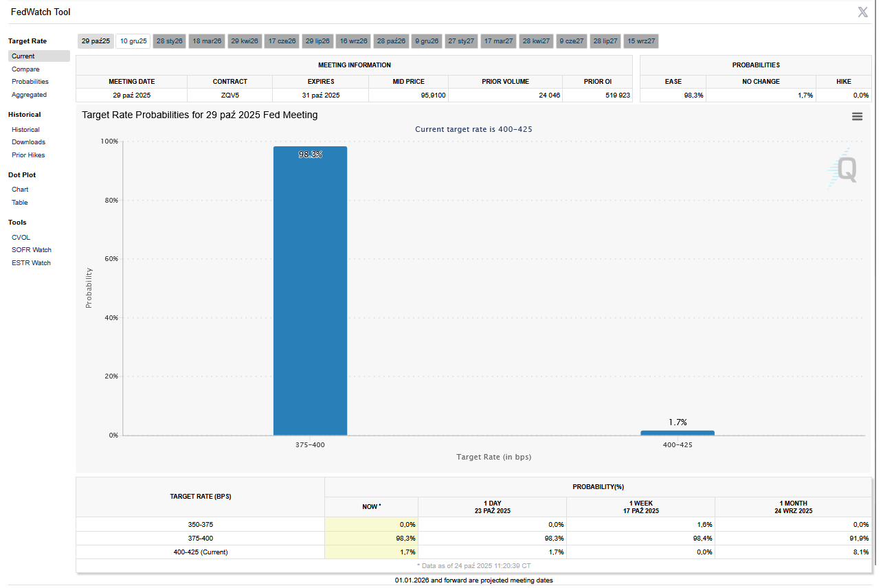This screenshot has width=883, height=588.
Task: Click the blue 375-400 probability bar
Action: pos(310,291)
